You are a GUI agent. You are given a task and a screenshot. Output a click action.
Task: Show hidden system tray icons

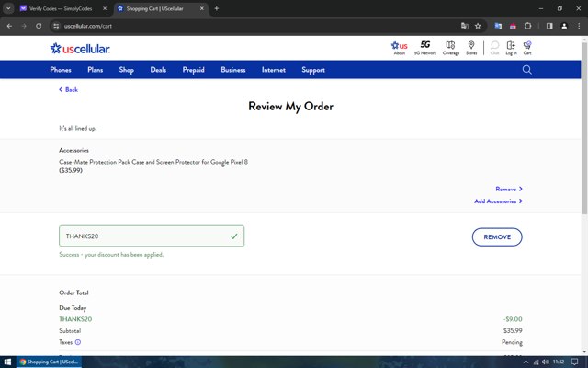(526, 362)
